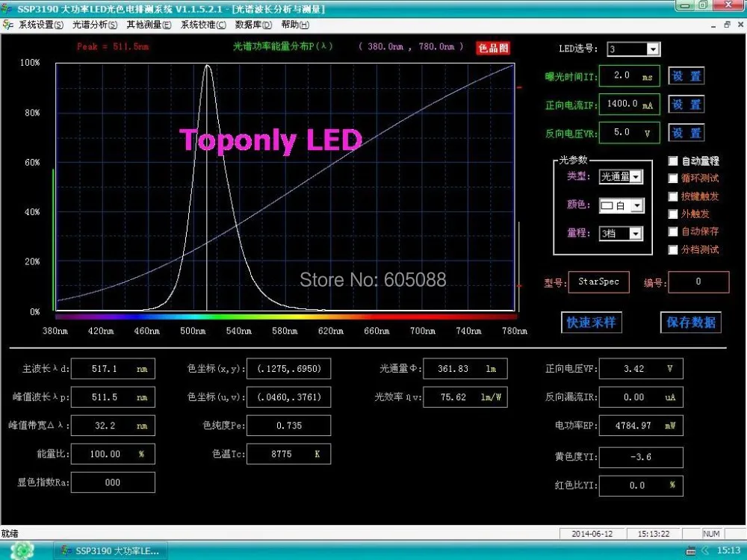Minimize the inner document window

tap(713, 25)
